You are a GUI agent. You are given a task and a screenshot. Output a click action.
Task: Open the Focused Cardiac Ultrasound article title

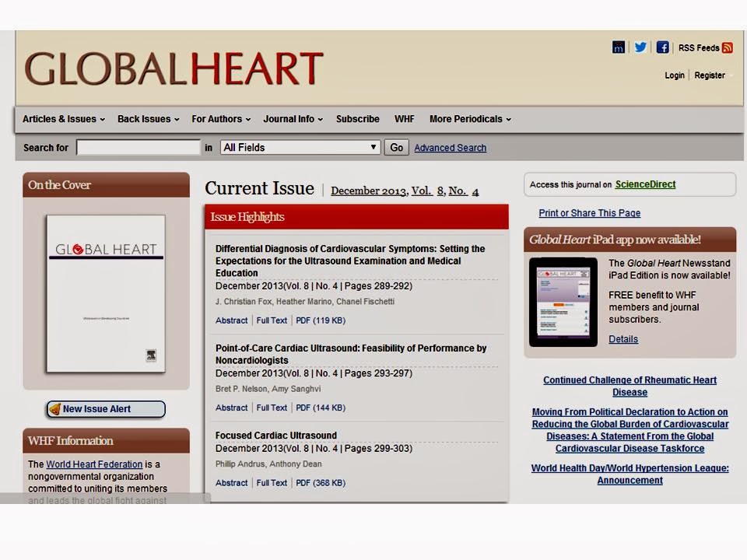[x=275, y=436]
